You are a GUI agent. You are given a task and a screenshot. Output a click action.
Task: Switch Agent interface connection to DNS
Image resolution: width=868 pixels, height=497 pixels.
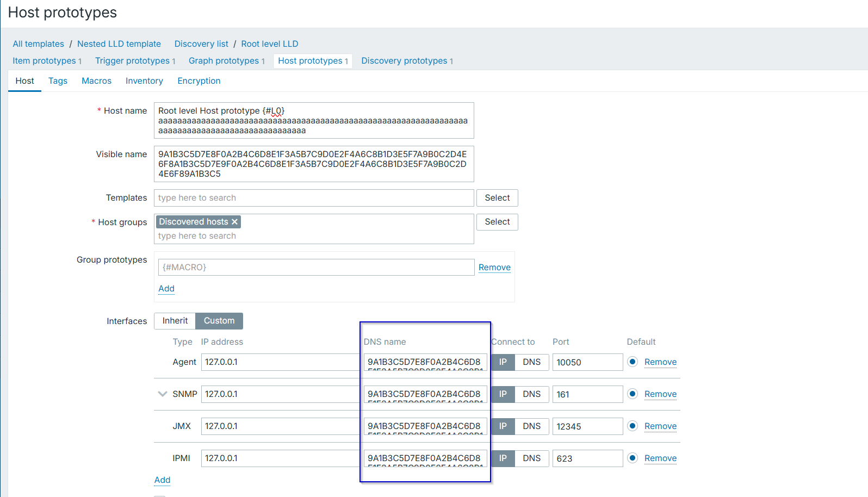531,362
